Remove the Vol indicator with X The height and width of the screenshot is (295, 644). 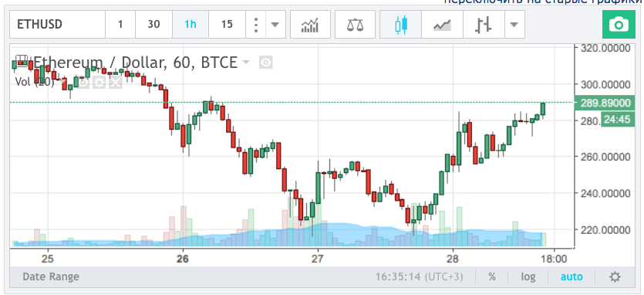[116, 83]
